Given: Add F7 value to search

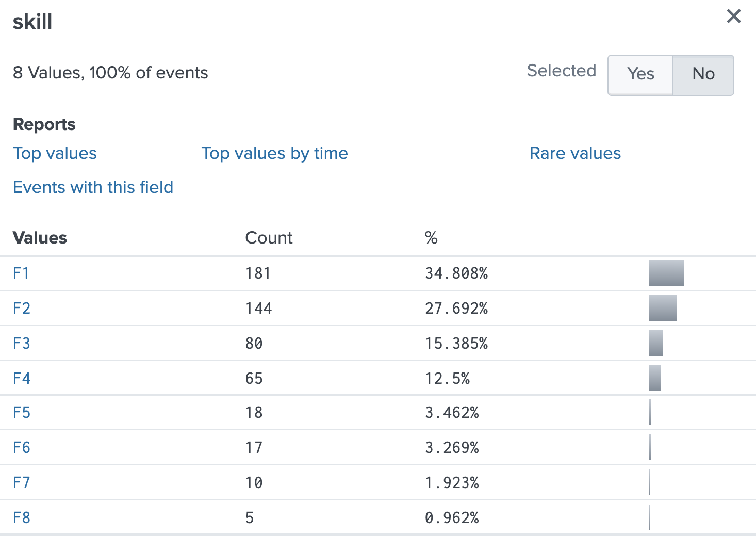Looking at the screenshot, I should point(22,482).
